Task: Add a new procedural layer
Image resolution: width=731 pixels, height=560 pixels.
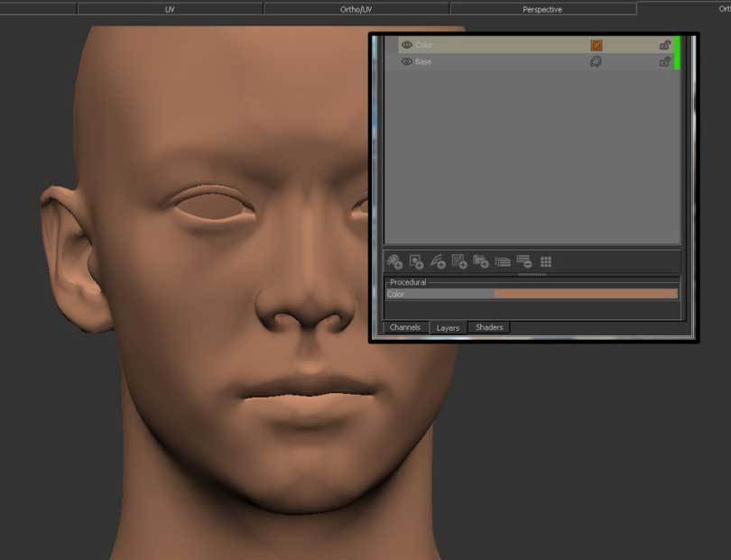Action: point(459,262)
